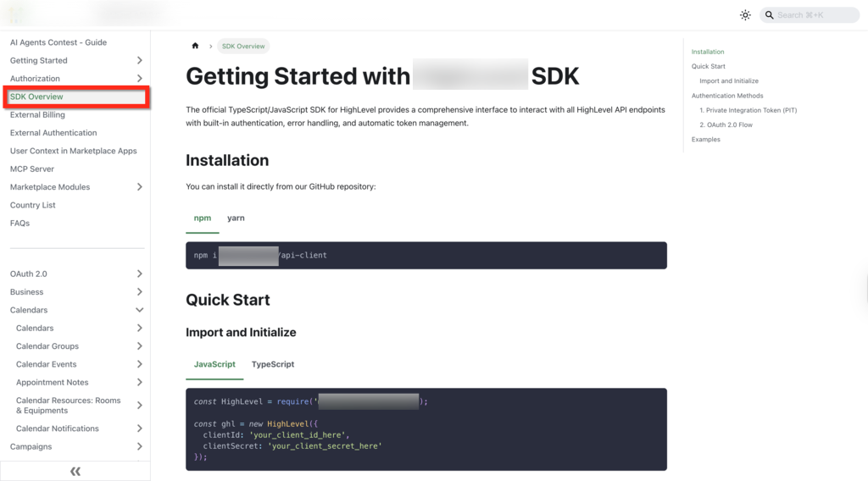The image size is (868, 481).
Task: Open OAuth 2.0 in sidebar
Action: pyautogui.click(x=28, y=274)
